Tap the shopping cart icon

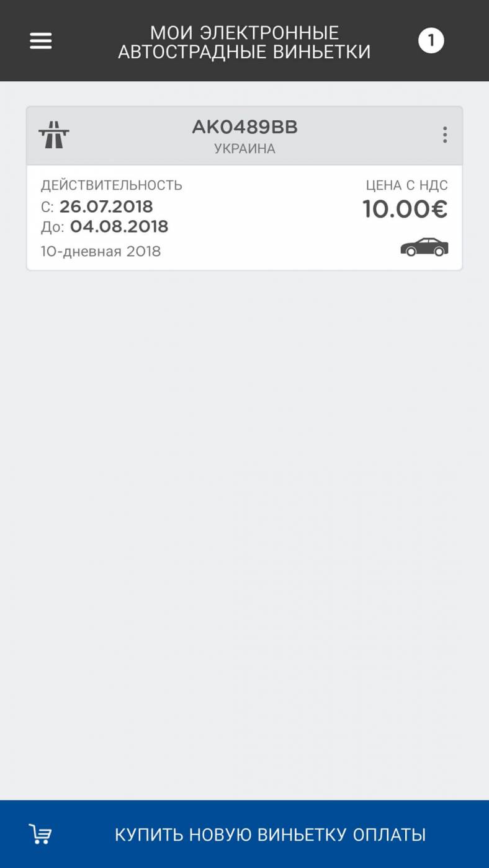tap(40, 834)
